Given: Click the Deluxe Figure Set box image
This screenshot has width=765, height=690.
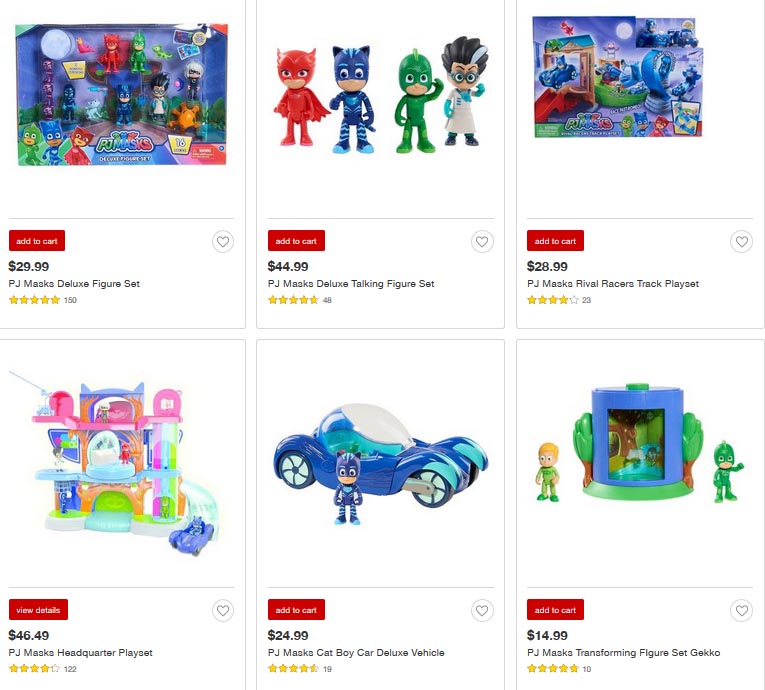Looking at the screenshot, I should [121, 94].
